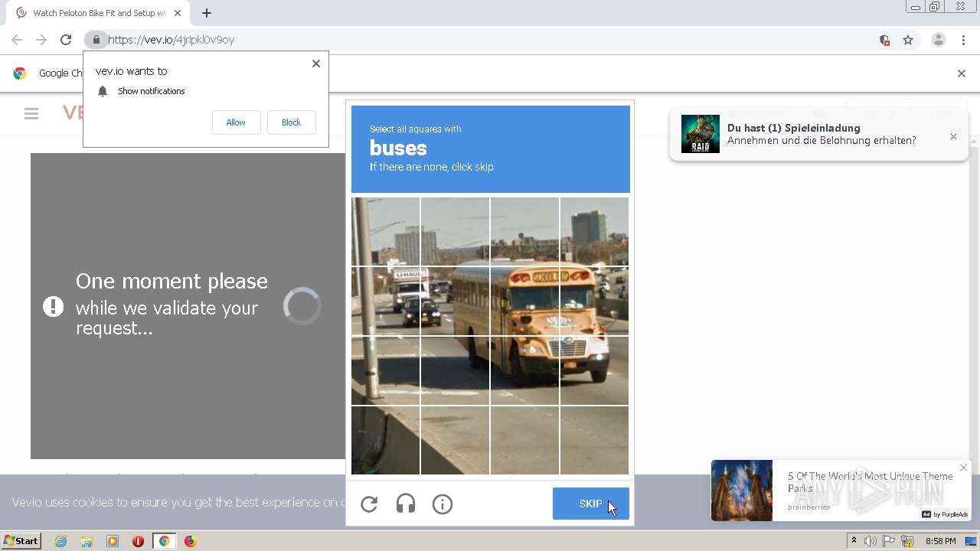The image size is (980, 551).
Task: Click the RAID game icon in the notification
Action: click(x=701, y=134)
